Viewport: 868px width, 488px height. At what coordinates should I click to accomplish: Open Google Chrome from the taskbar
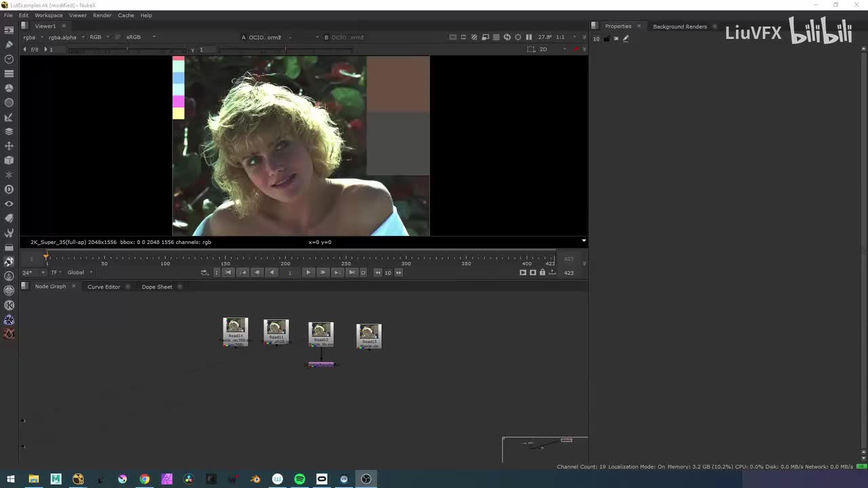(144, 479)
